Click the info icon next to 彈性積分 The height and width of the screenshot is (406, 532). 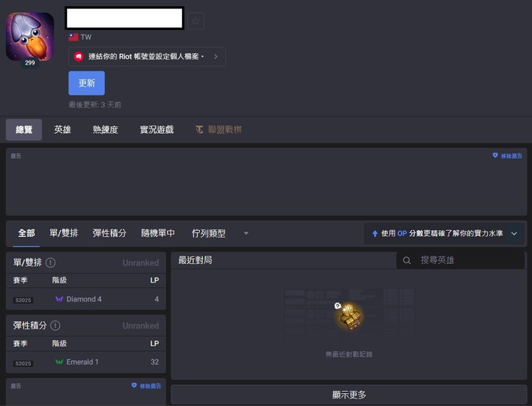[55, 326]
